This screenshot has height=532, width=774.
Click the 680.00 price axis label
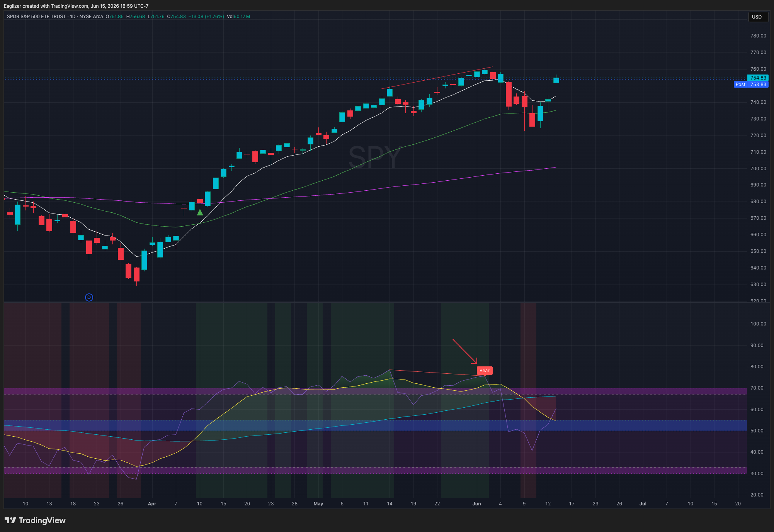tap(758, 202)
